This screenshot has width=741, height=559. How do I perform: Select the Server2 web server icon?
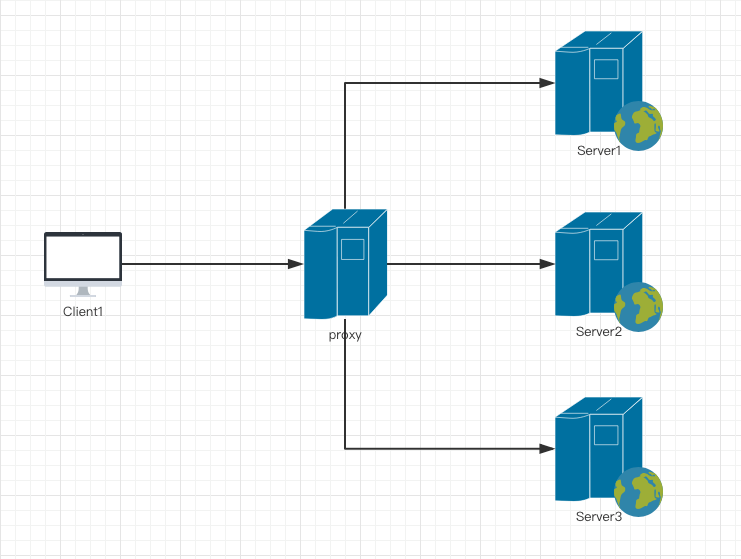pos(609,272)
